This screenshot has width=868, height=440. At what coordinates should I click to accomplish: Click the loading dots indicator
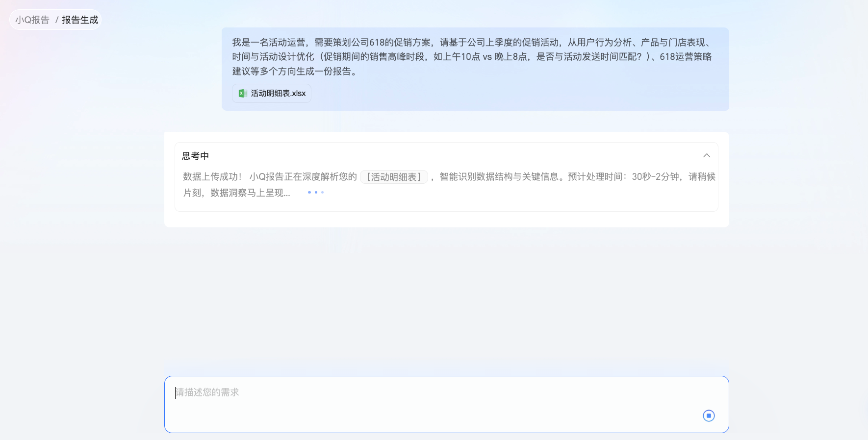316,193
